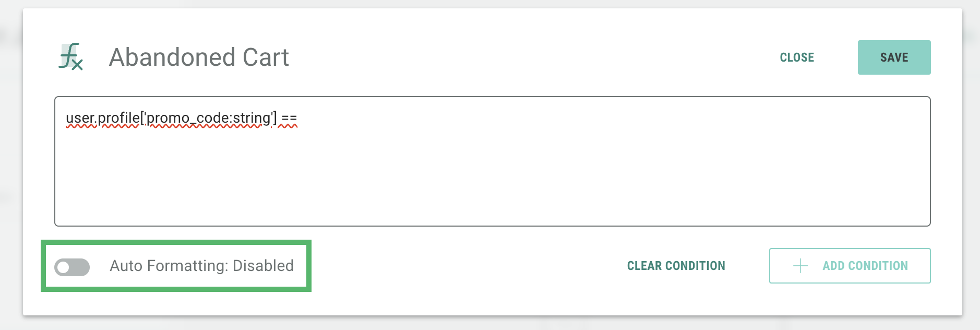Close the Abandoned Cart dialog

tap(797, 57)
